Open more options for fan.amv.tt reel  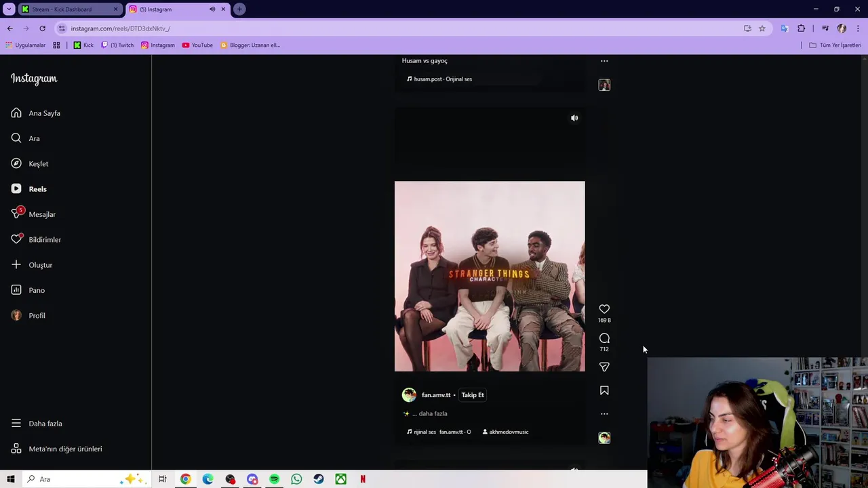604,413
